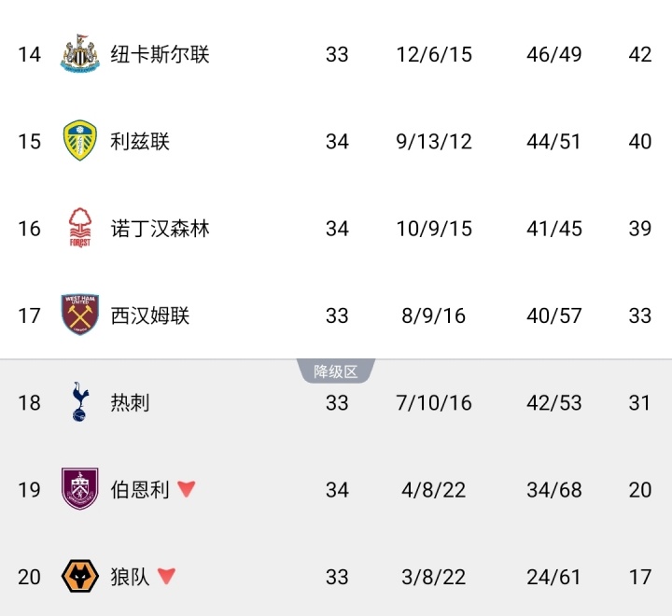
Task: Tap red relegation arrow beside 伯恩利
Action: click(187, 489)
